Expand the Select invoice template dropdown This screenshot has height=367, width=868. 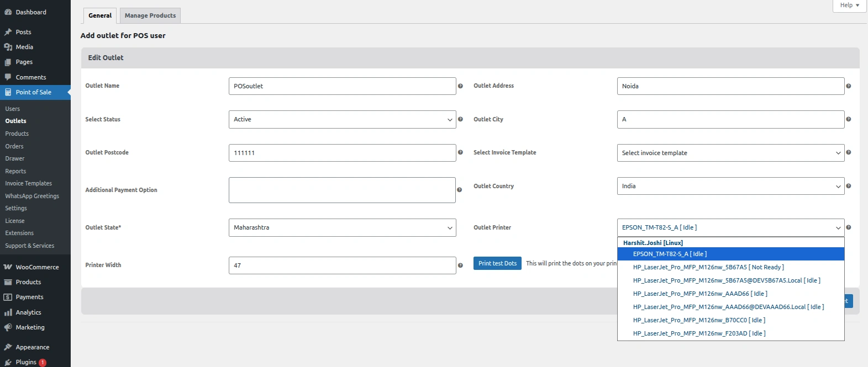730,153
